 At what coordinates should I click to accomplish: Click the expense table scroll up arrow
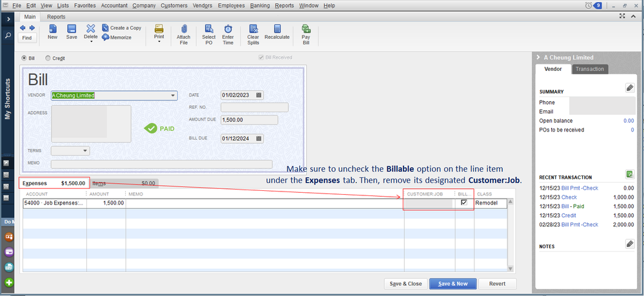511,201
